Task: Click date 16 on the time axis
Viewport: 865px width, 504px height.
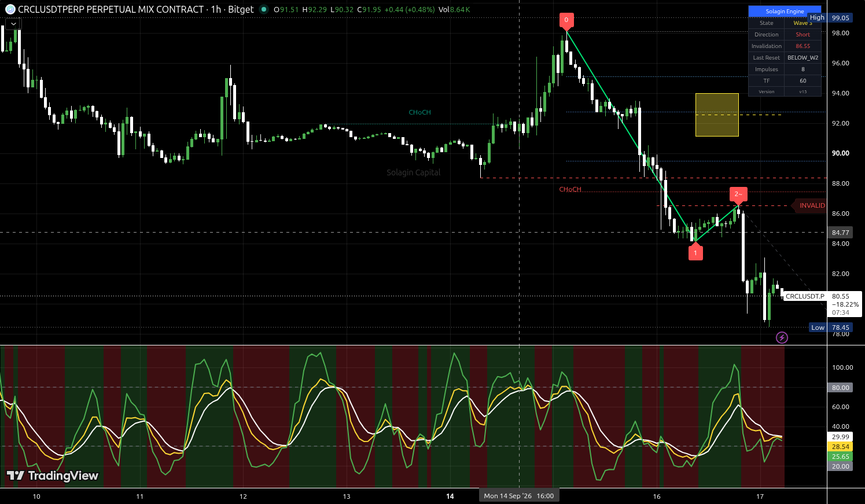Action: tap(657, 496)
